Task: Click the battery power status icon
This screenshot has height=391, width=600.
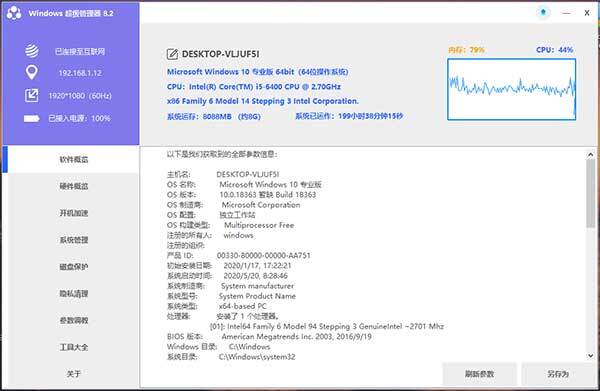Action: click(x=32, y=118)
